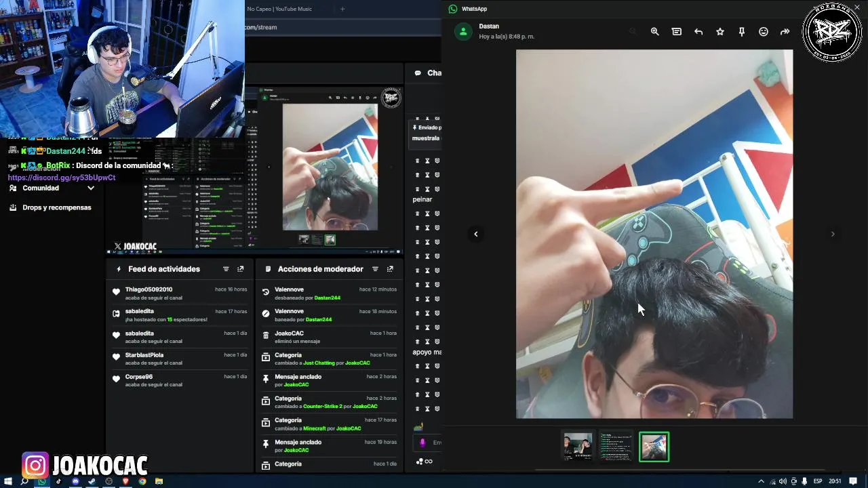
Task: Select the first thumbnail in viewer strip
Action: 578,447
